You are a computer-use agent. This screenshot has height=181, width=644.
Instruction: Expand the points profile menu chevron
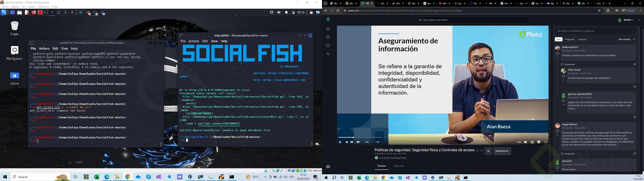[x=639, y=20]
